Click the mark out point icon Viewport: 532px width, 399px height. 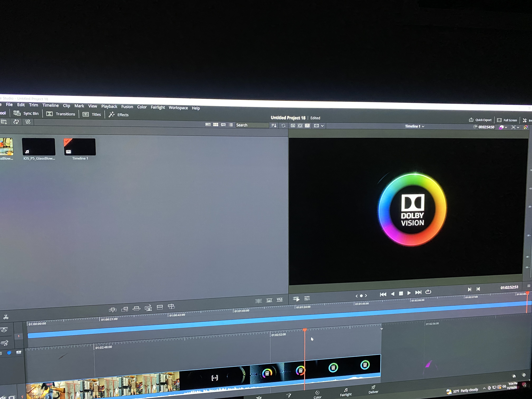[478, 289]
